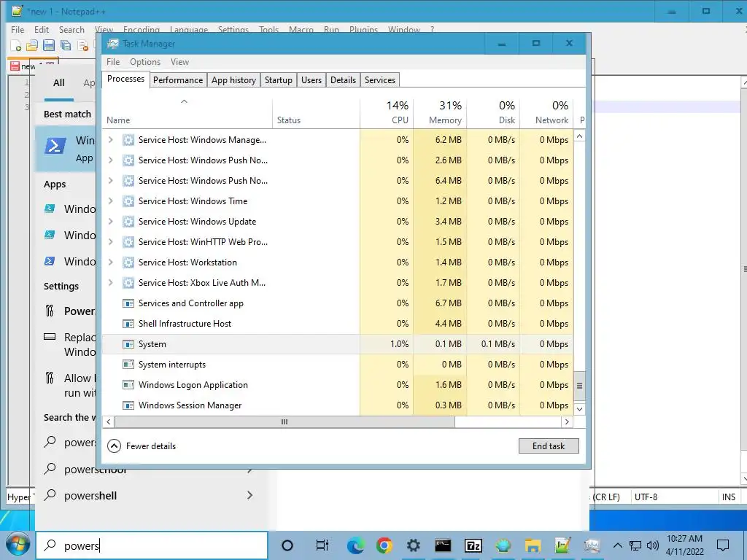The width and height of the screenshot is (747, 560).
Task: Launch Google Chrome from the taskbar
Action: 384,545
